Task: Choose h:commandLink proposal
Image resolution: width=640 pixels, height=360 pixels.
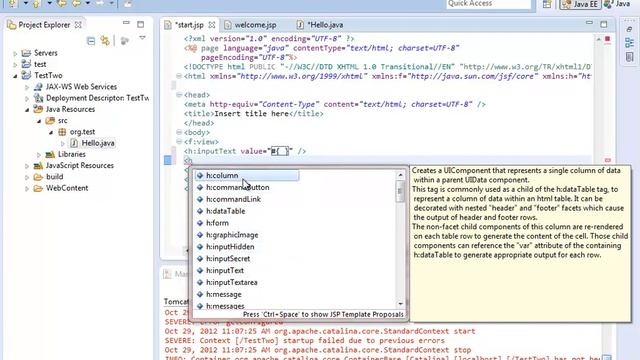Action: point(233,199)
